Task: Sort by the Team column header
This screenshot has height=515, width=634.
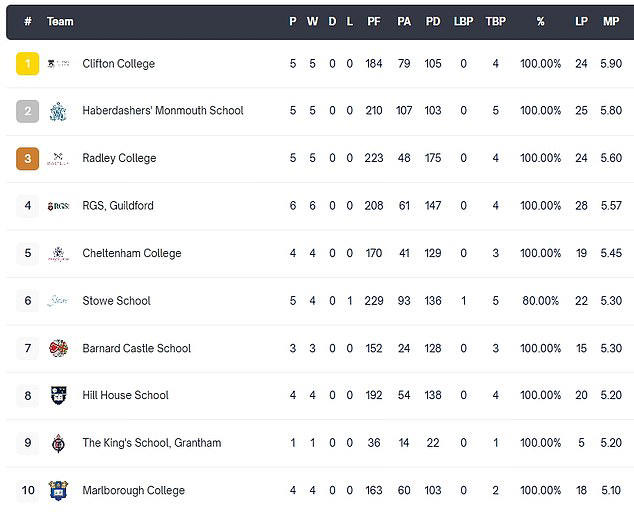Action: click(60, 21)
